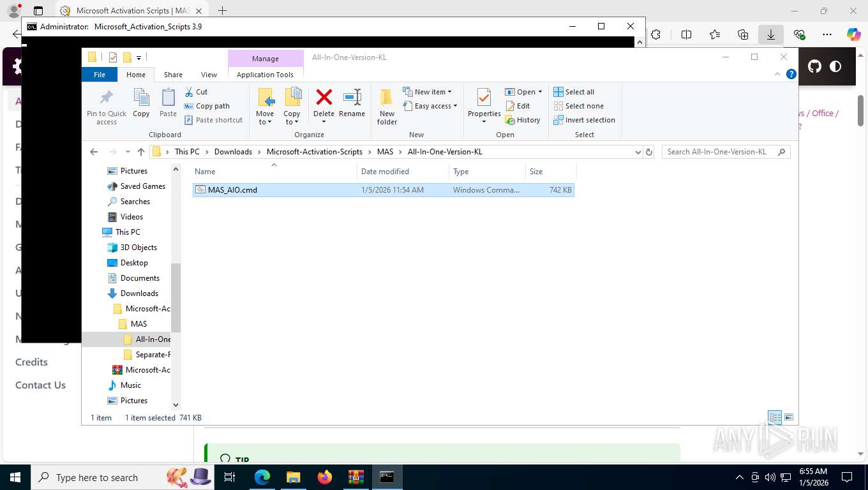The height and width of the screenshot is (490, 868).
Task: Open the Copy to dropdown
Action: click(x=292, y=107)
